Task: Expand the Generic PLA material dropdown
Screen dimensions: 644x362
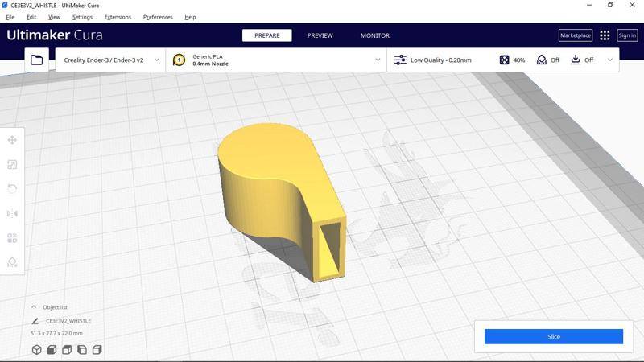Action: (378, 60)
